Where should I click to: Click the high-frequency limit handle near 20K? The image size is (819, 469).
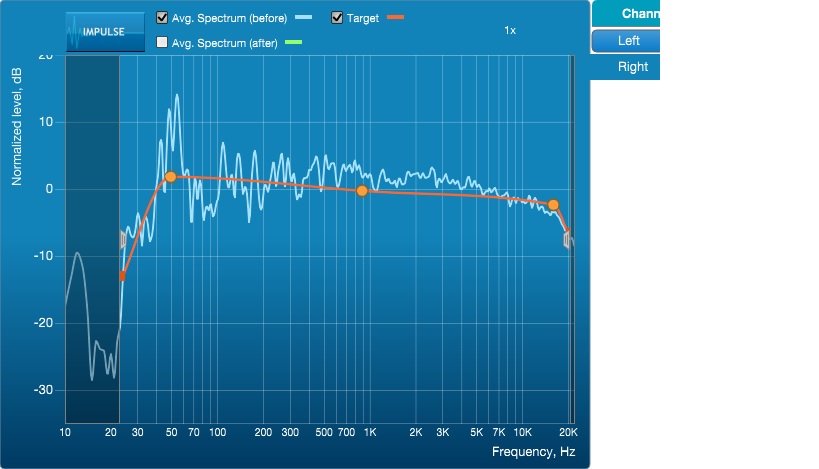click(x=567, y=240)
